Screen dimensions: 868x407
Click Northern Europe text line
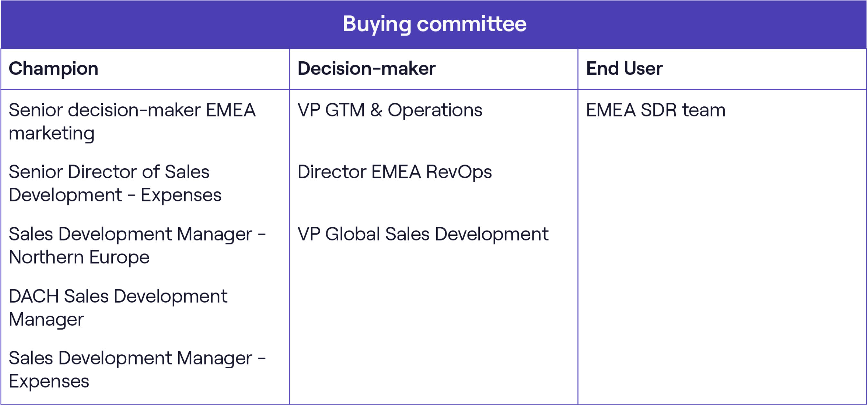click(x=79, y=257)
